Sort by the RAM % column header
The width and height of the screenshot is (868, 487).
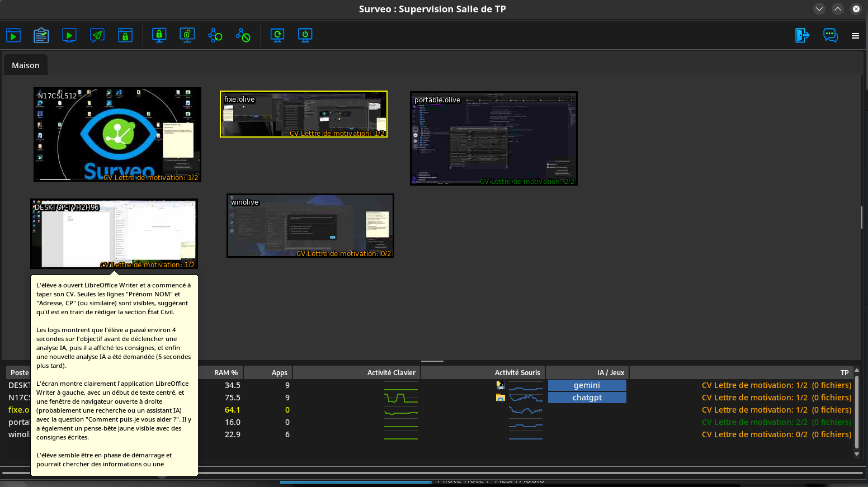226,373
